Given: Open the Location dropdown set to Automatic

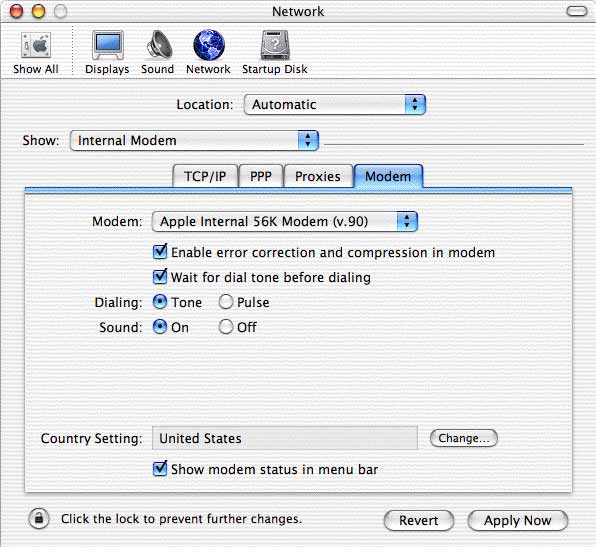Looking at the screenshot, I should click(334, 105).
